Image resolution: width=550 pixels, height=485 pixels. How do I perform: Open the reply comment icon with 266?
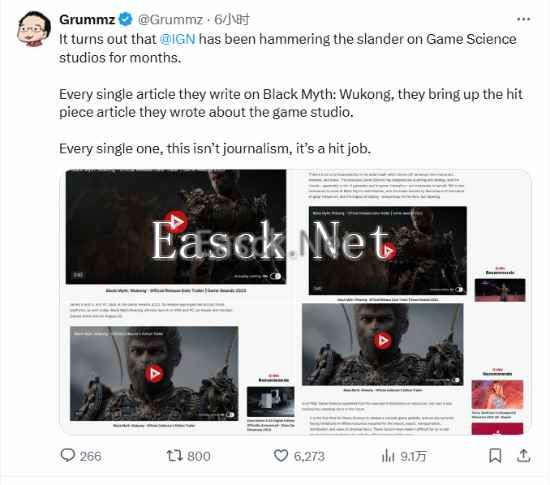click(x=67, y=455)
